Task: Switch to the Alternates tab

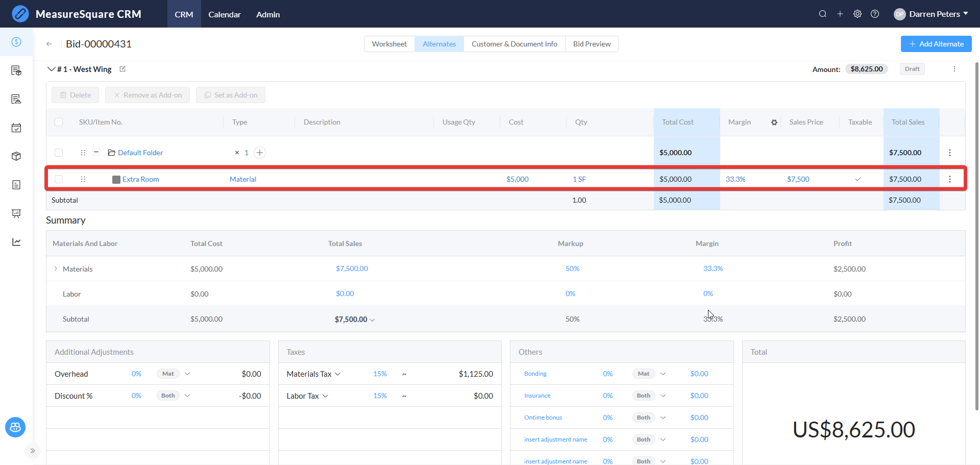Action: (x=439, y=44)
